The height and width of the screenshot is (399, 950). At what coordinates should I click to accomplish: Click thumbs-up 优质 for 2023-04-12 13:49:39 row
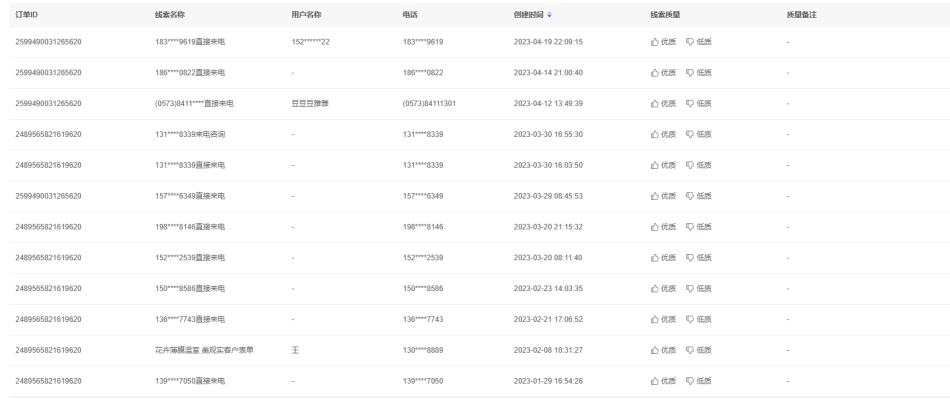[663, 104]
